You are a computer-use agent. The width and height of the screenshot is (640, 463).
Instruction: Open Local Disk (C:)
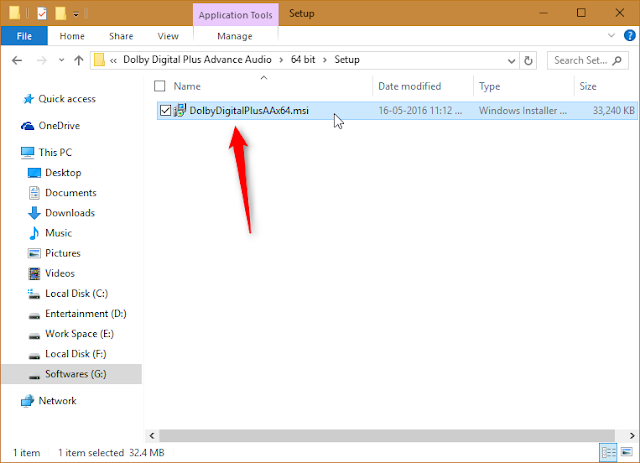pyautogui.click(x=76, y=294)
